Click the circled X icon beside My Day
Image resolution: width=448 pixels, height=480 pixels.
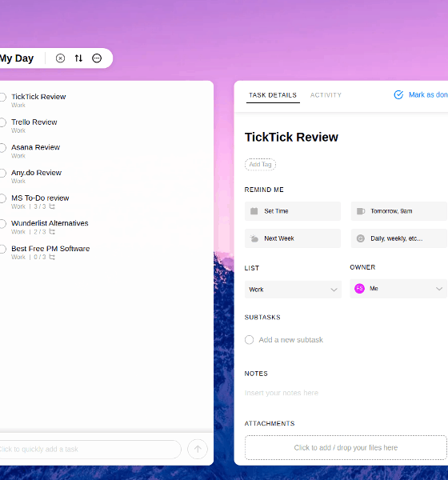point(60,58)
